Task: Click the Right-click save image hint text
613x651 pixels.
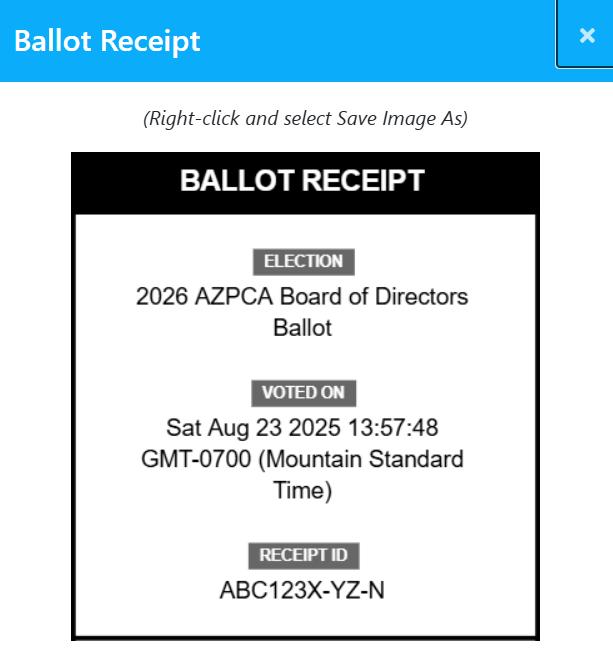Action: point(305,118)
